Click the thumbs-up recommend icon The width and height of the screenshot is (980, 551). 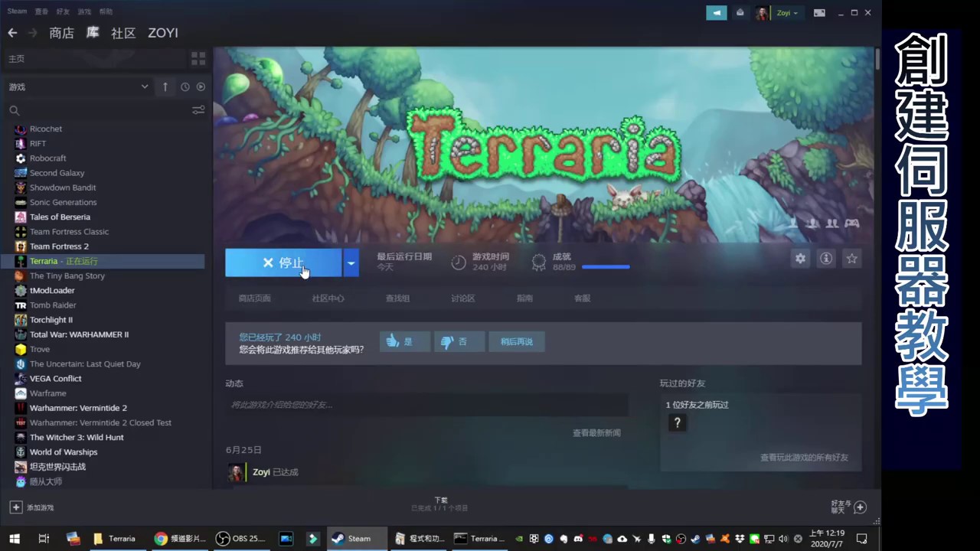(393, 341)
